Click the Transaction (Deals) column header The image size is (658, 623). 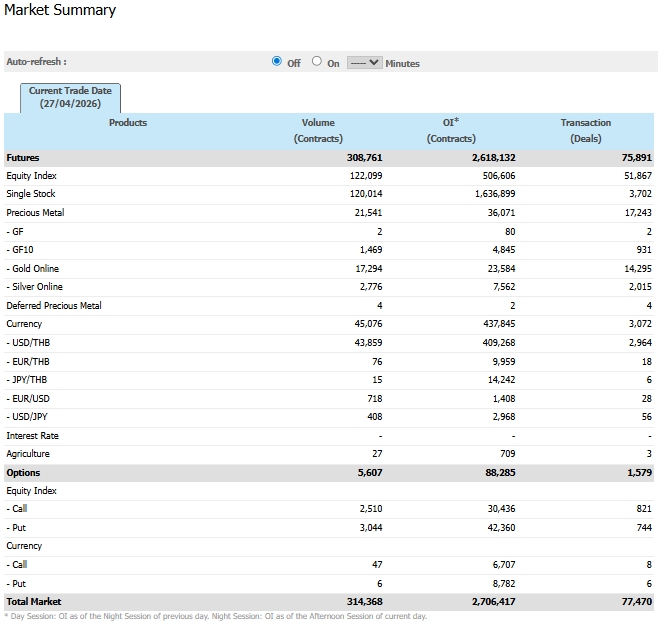[585, 130]
